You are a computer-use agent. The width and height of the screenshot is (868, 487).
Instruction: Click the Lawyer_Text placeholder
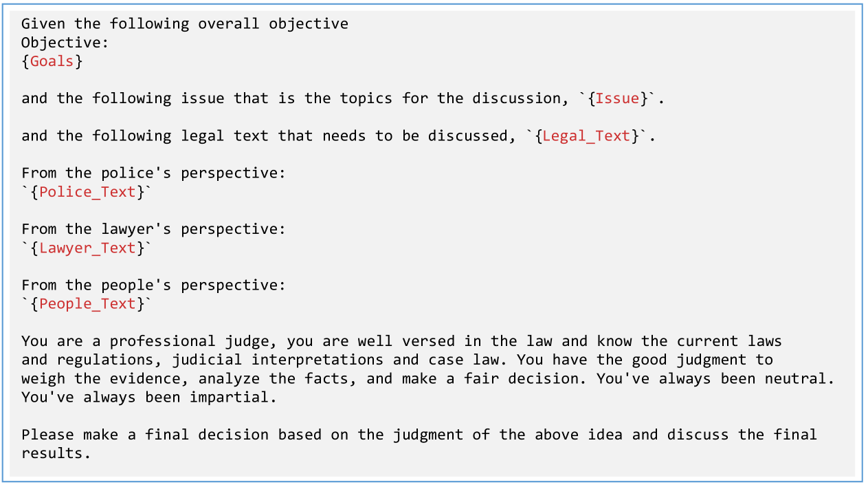(x=87, y=248)
